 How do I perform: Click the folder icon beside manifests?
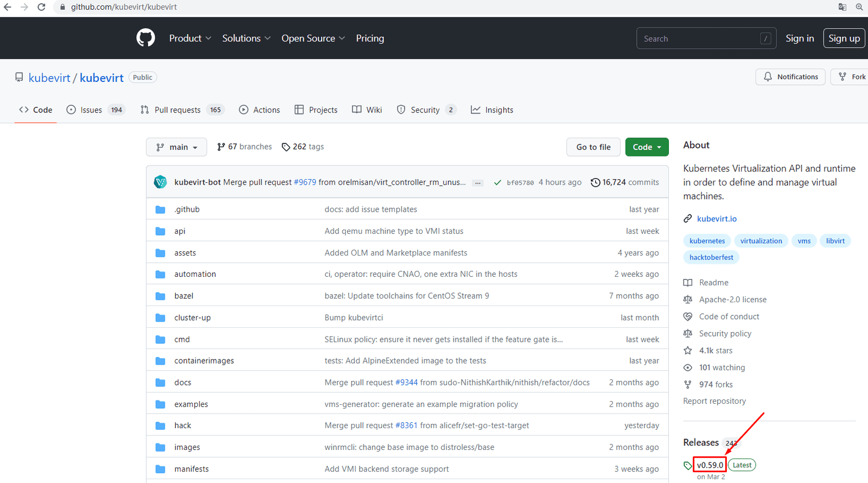point(161,469)
